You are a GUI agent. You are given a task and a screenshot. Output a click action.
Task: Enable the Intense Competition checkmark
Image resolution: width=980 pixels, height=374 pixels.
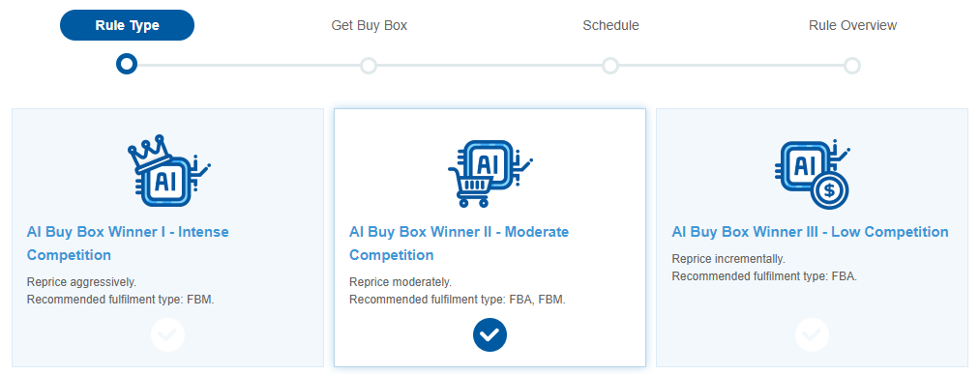tap(167, 334)
